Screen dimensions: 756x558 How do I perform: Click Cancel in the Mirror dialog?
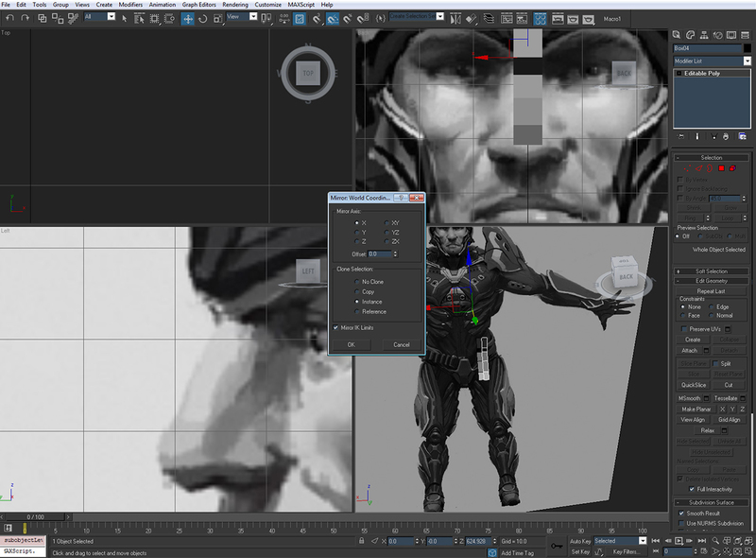[x=401, y=344]
